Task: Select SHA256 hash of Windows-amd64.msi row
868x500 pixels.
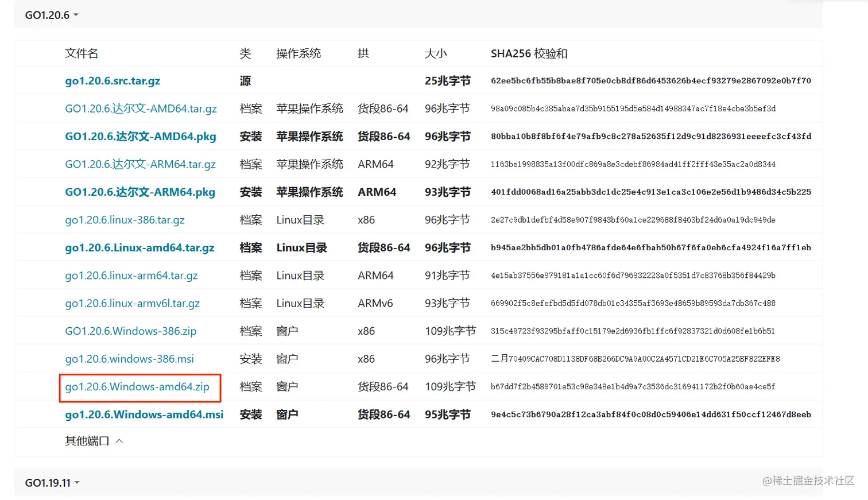Action: 651,414
